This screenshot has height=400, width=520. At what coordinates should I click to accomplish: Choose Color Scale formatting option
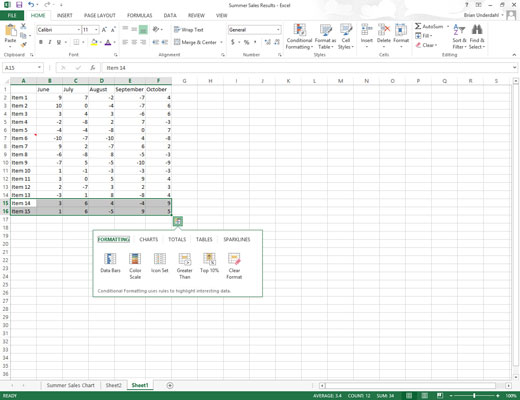(135, 266)
